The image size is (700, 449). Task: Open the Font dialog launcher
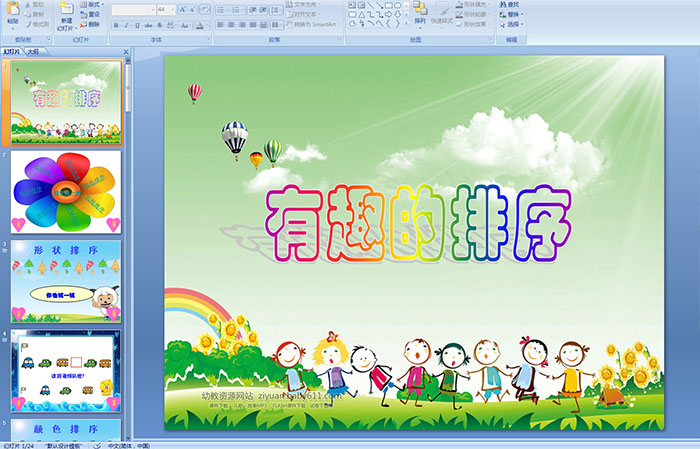click(208, 40)
